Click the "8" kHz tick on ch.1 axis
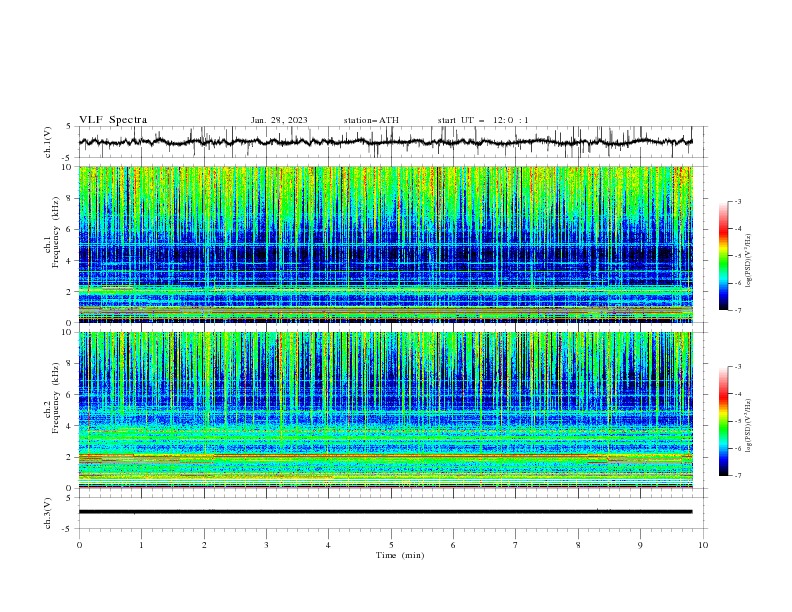The image size is (792, 612). tap(69, 198)
